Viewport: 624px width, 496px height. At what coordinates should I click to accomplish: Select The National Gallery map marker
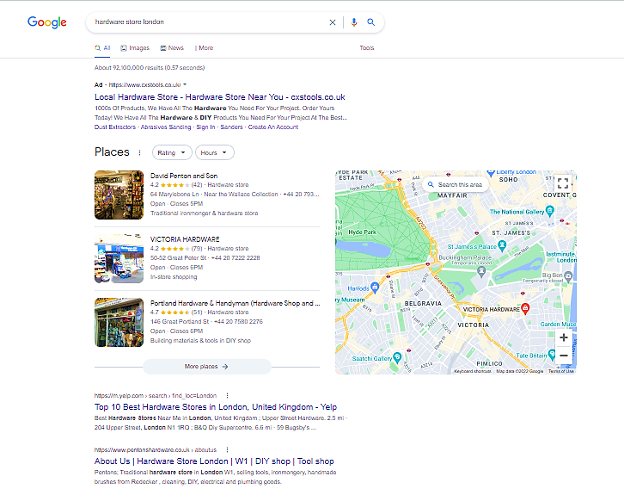[x=550, y=211]
